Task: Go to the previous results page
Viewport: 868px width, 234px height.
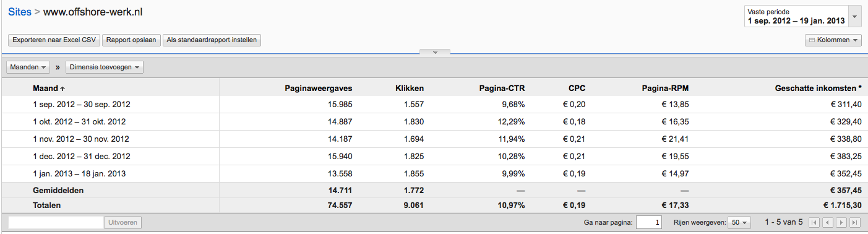Action: tap(828, 222)
